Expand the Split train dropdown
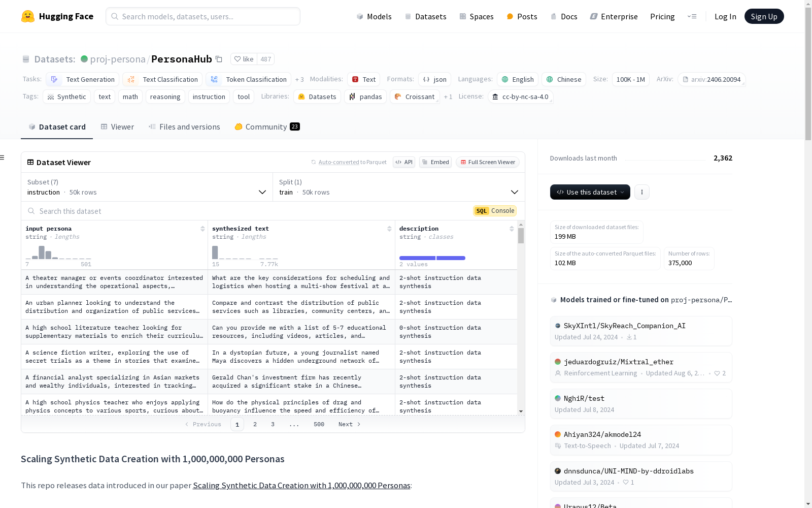The width and height of the screenshot is (812, 508). point(399,187)
